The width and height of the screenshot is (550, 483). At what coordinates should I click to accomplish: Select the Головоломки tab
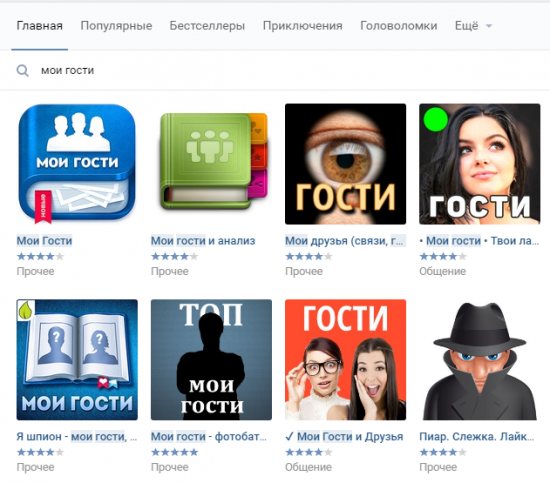point(398,26)
